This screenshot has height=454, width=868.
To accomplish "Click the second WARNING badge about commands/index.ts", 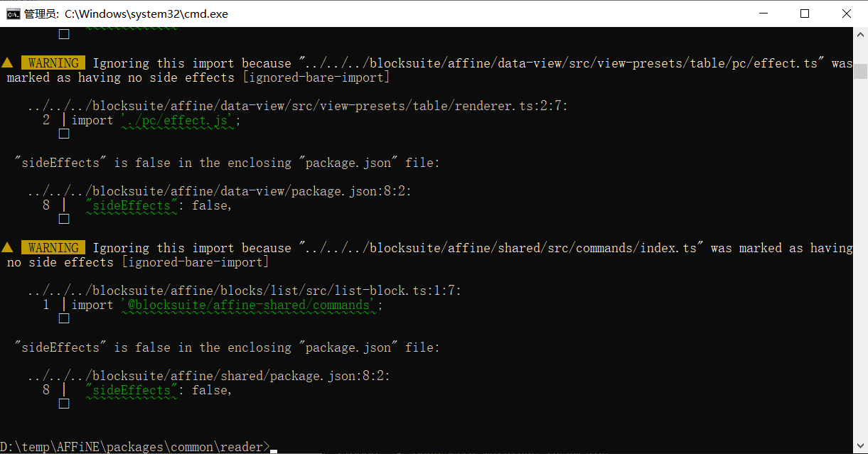I will tap(53, 248).
